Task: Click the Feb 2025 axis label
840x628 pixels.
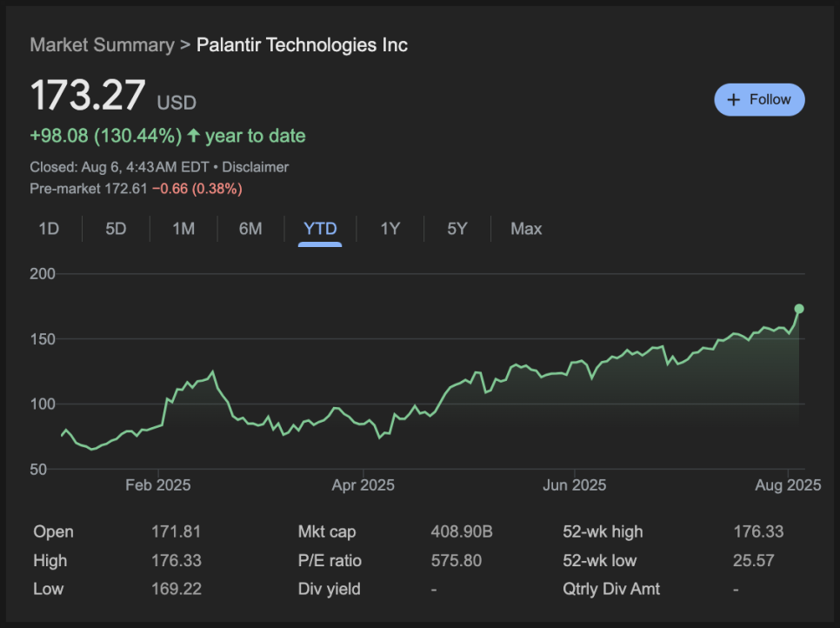Action: coord(158,485)
